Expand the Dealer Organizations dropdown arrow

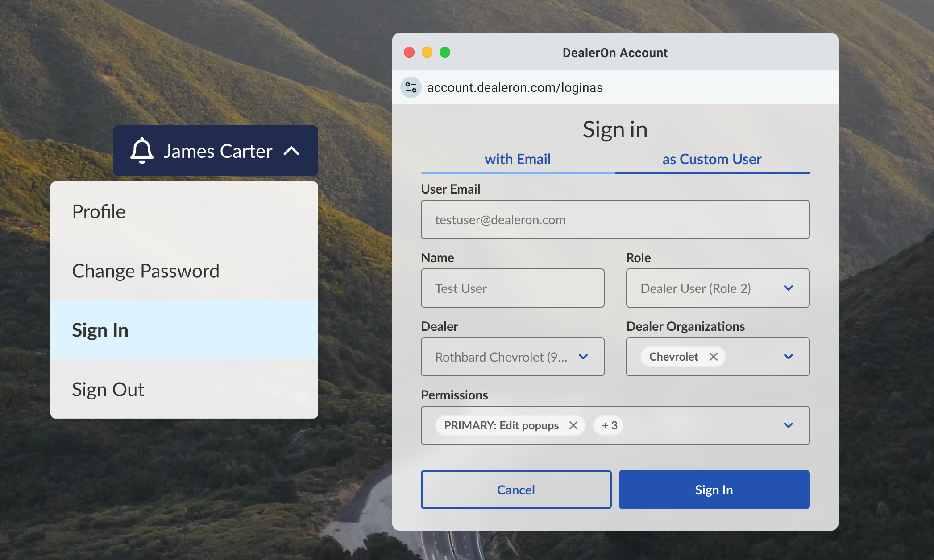pyautogui.click(x=789, y=357)
